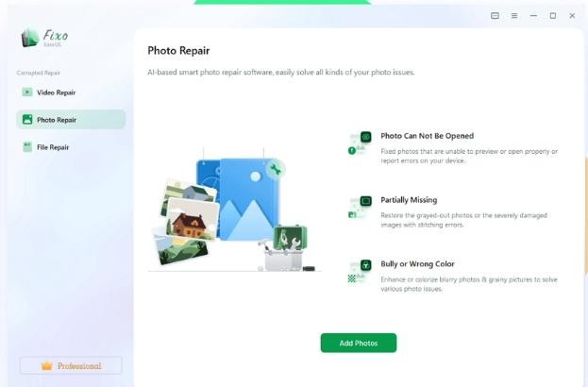This screenshot has width=588, height=387.
Task: Click the Add Photos button
Action: point(359,343)
